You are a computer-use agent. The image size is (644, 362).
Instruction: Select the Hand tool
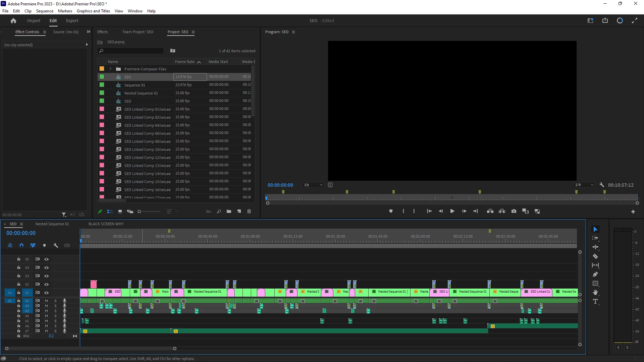595,293
